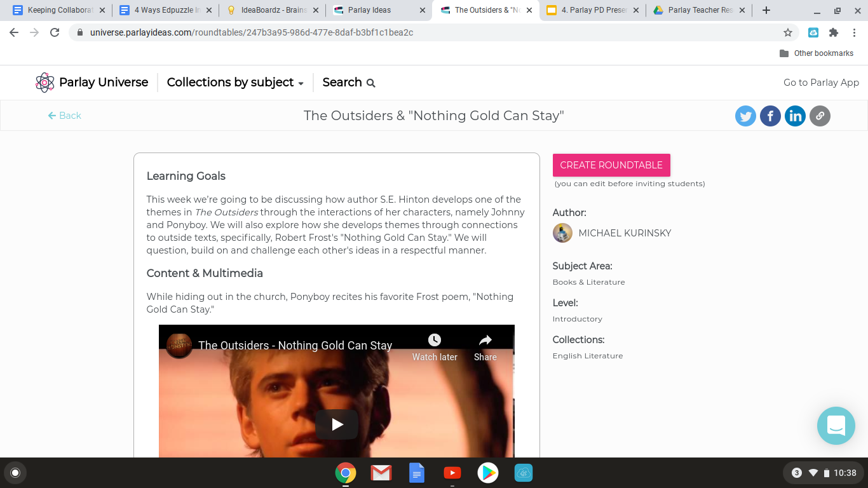Open Other bookmarks folder
868x488 pixels.
817,53
